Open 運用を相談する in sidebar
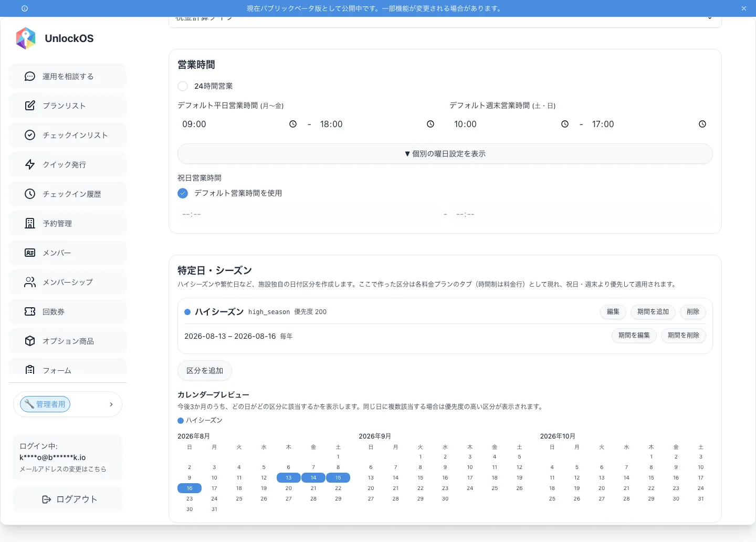756x542 pixels. point(68,76)
